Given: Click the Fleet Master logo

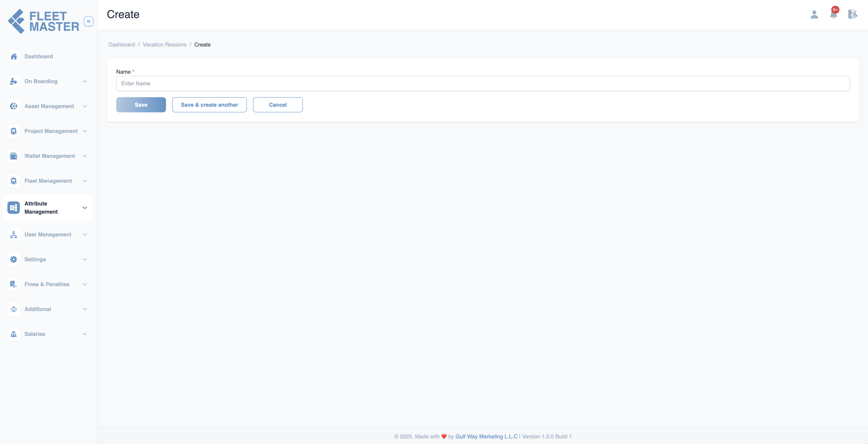Looking at the screenshot, I should pos(44,21).
